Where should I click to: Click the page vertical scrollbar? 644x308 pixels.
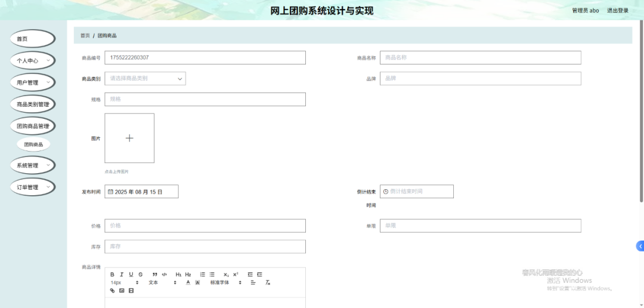point(642,111)
